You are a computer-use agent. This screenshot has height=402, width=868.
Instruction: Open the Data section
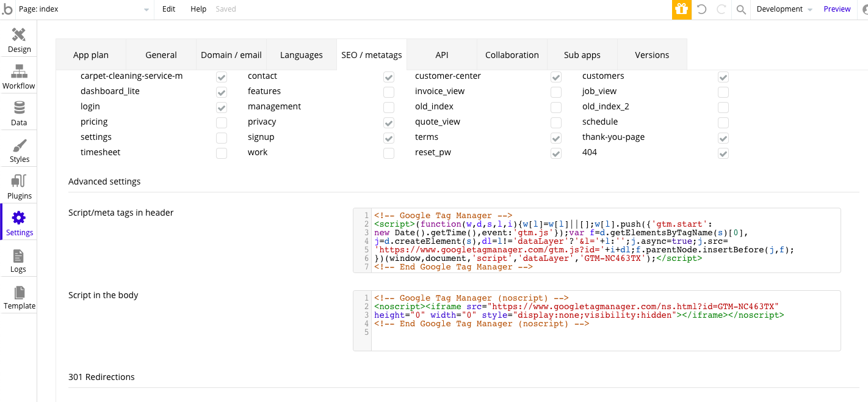pyautogui.click(x=19, y=113)
